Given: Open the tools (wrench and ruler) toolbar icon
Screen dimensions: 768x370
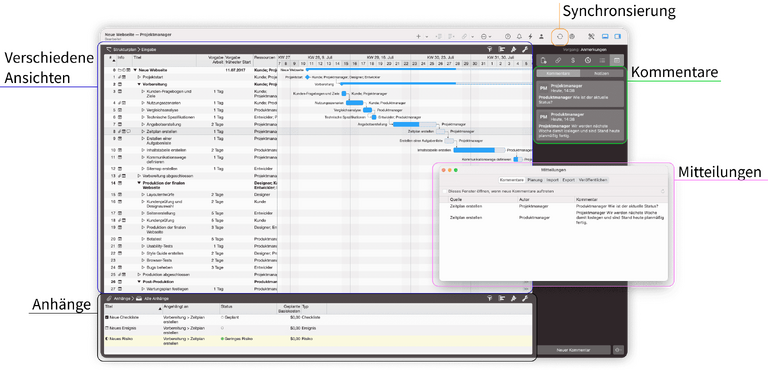Looking at the screenshot, I should [591, 36].
